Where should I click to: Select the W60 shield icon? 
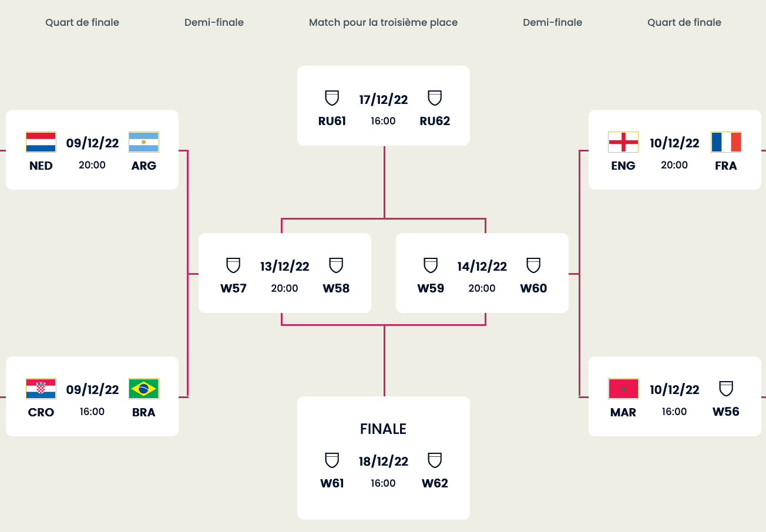pos(533,265)
